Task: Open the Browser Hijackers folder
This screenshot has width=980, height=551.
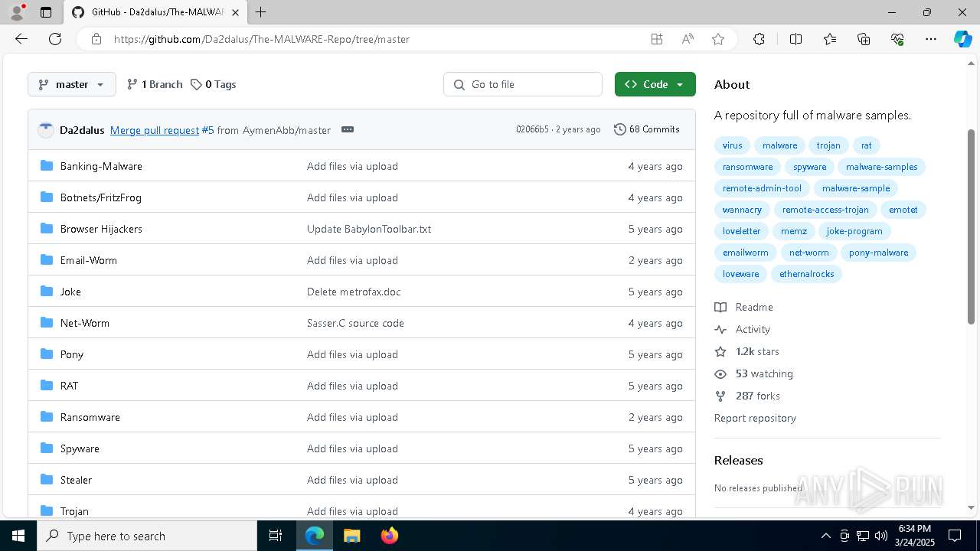Action: tap(101, 229)
